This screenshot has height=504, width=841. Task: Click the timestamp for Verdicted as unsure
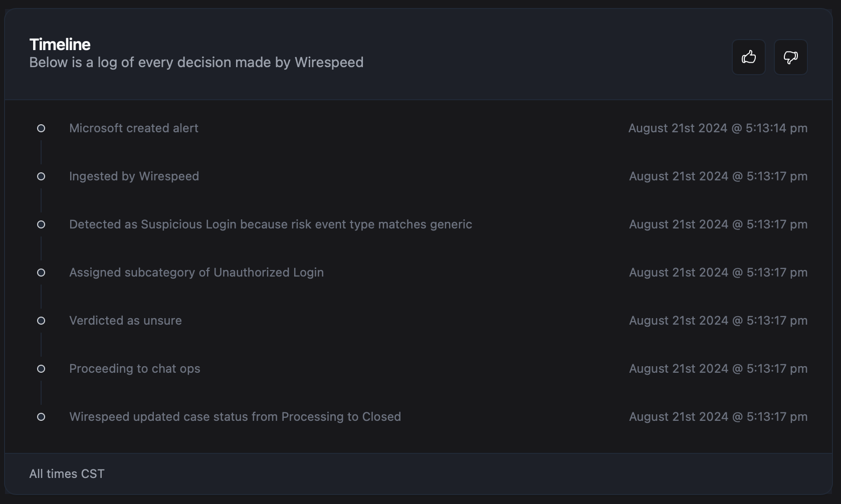tap(718, 321)
